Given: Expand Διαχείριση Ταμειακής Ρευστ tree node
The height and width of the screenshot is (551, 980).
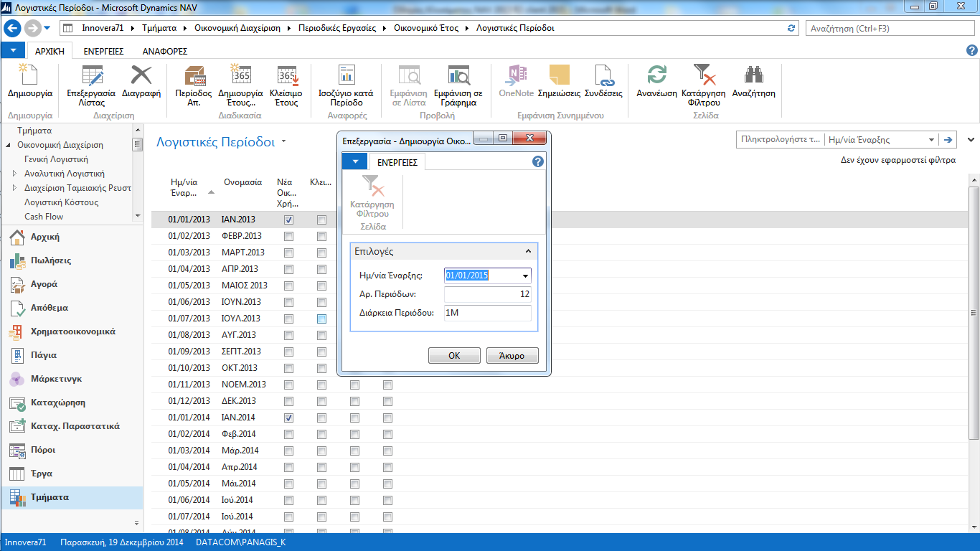Looking at the screenshot, I should (15, 188).
